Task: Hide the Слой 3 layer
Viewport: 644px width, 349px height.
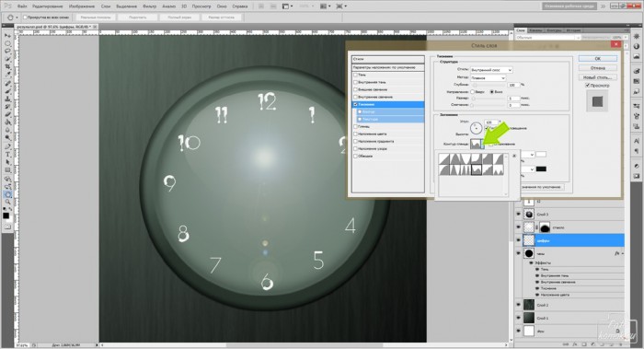Action: pos(518,215)
